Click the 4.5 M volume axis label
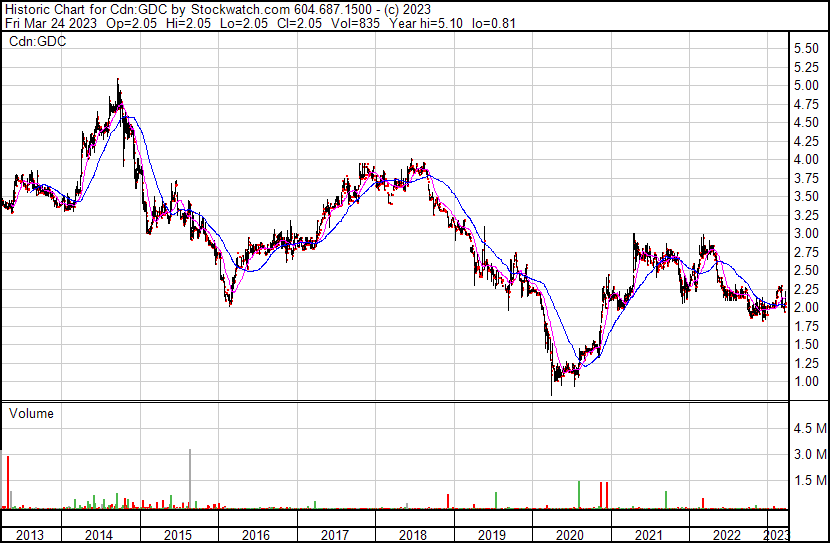The height and width of the screenshot is (543, 830). click(x=809, y=429)
